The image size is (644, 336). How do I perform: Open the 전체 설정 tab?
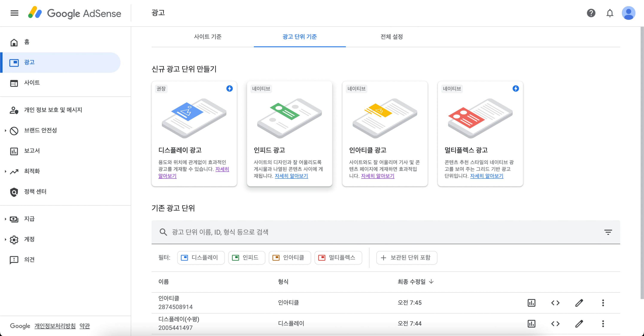392,37
